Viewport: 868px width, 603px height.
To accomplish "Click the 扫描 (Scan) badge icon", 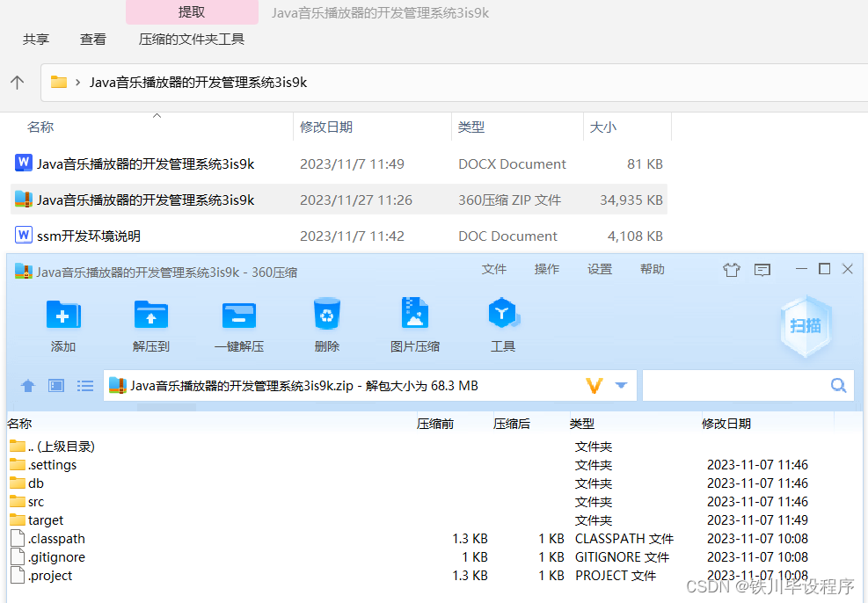I will tap(805, 325).
